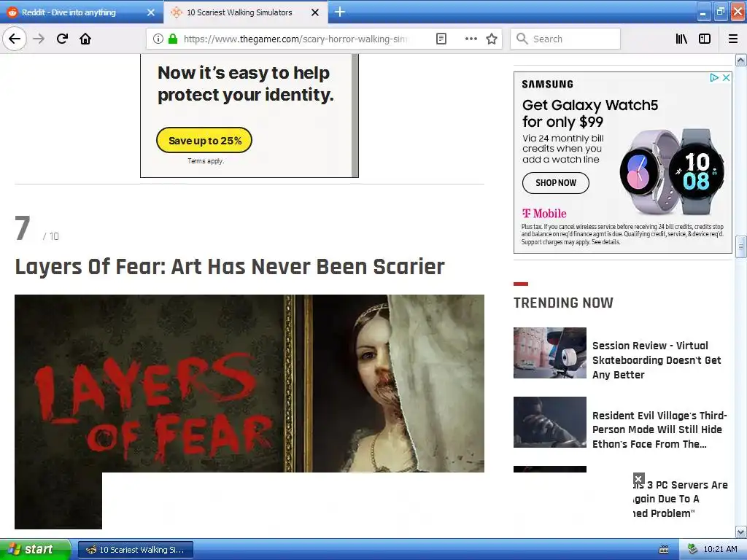Click the forward navigation arrow

coord(39,39)
